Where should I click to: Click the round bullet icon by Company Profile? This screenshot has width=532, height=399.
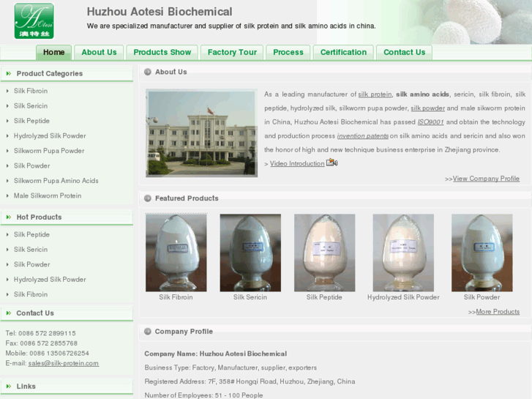point(148,332)
